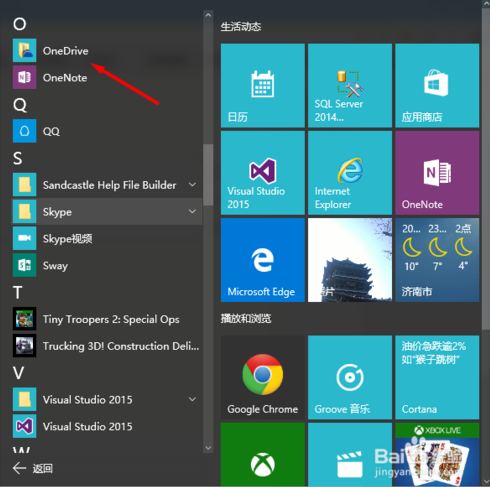Select the Sway label text
The image size is (490, 487).
click(x=55, y=266)
